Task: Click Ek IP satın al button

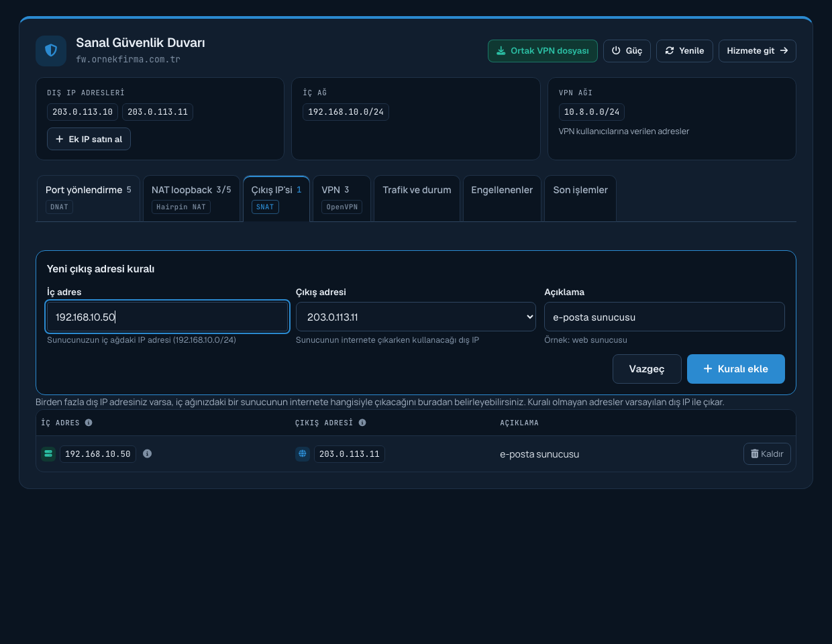Action: point(89,140)
